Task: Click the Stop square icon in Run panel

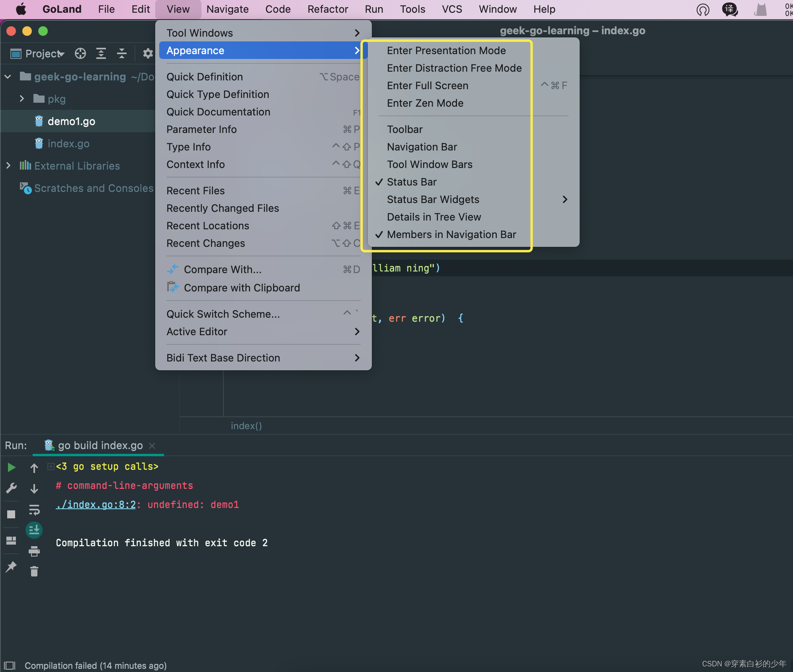Action: click(x=12, y=514)
